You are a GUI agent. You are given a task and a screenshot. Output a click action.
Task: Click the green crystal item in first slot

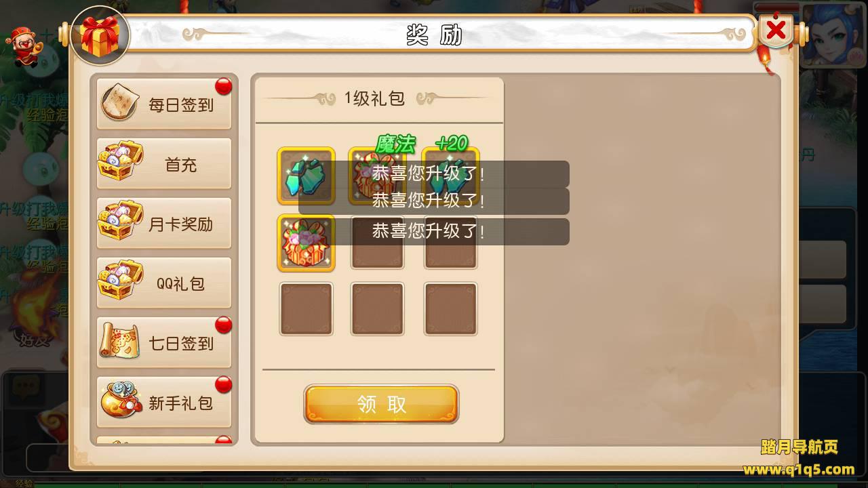coord(307,176)
